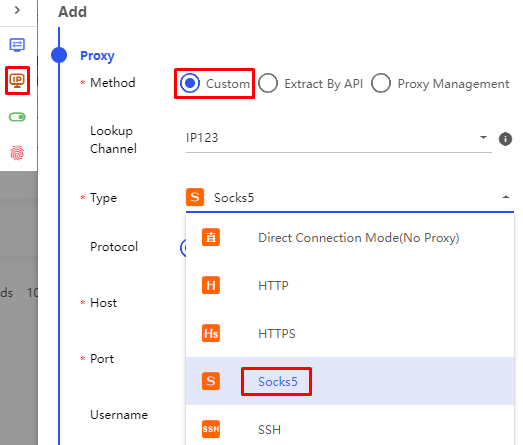
Task: Collapse the Type dropdown arrow
Action: pos(506,197)
